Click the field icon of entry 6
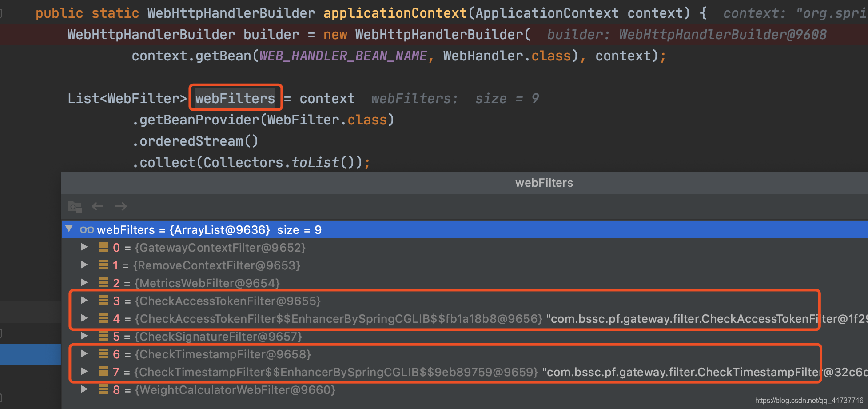Screen dimensions: 868x409 (x=103, y=353)
